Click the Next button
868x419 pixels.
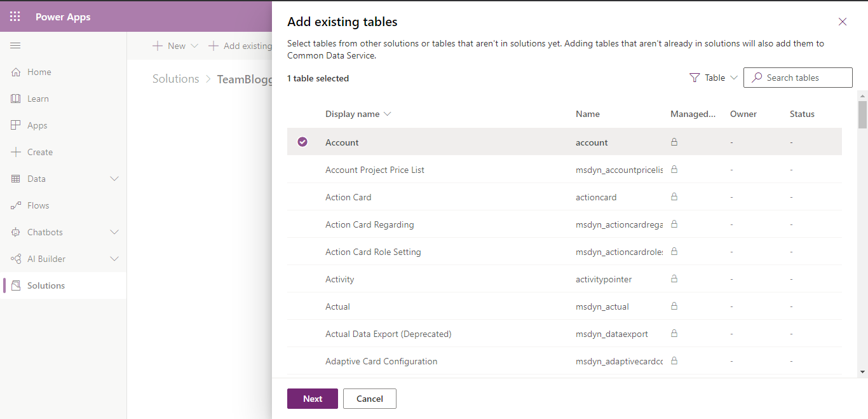(312, 398)
